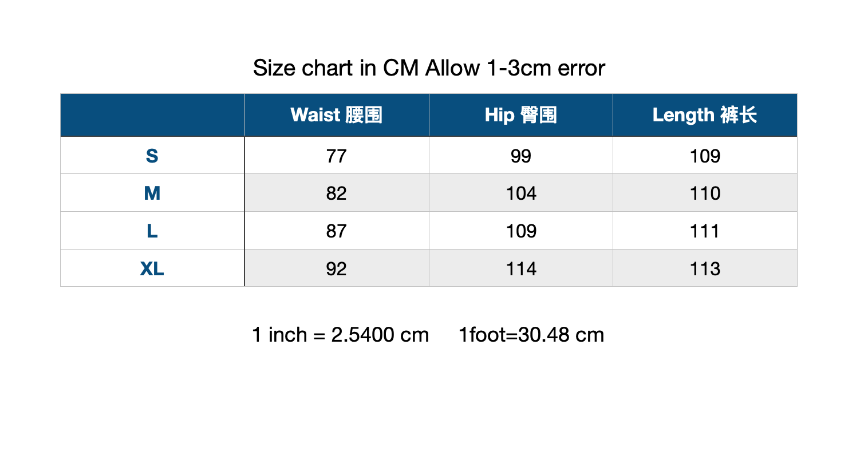Click the Length 裤长 column header
The height and width of the screenshot is (467, 868).
tap(704, 115)
